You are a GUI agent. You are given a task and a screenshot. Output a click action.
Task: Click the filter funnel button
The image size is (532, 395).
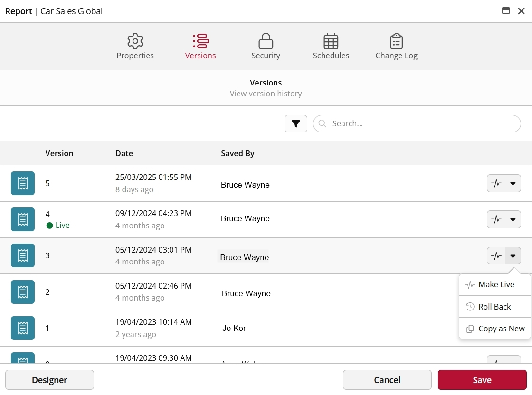coord(296,124)
